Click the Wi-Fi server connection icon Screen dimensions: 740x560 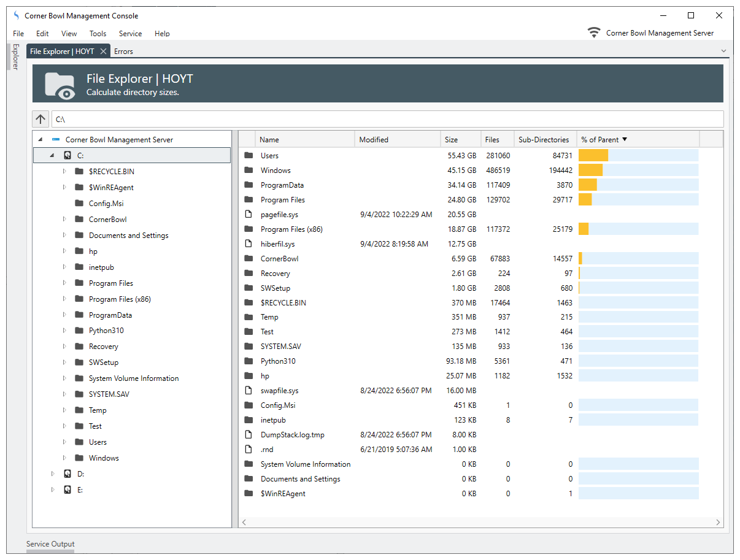pos(593,33)
